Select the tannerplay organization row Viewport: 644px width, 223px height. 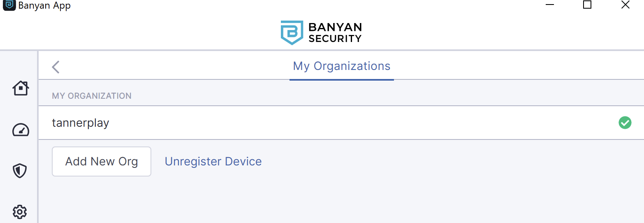click(341, 123)
